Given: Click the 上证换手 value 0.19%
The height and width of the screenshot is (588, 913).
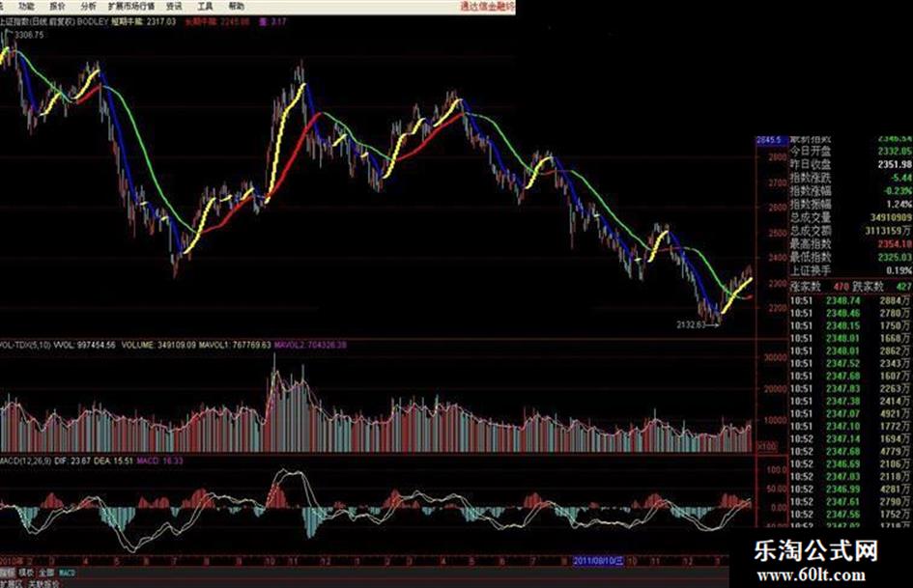Looking at the screenshot, I should 899,270.
